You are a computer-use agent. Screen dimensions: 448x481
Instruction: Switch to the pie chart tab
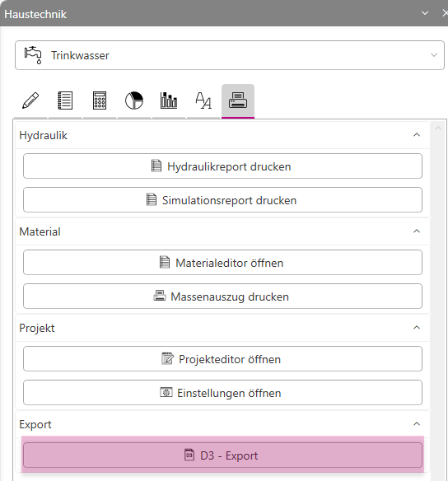pyautogui.click(x=134, y=100)
